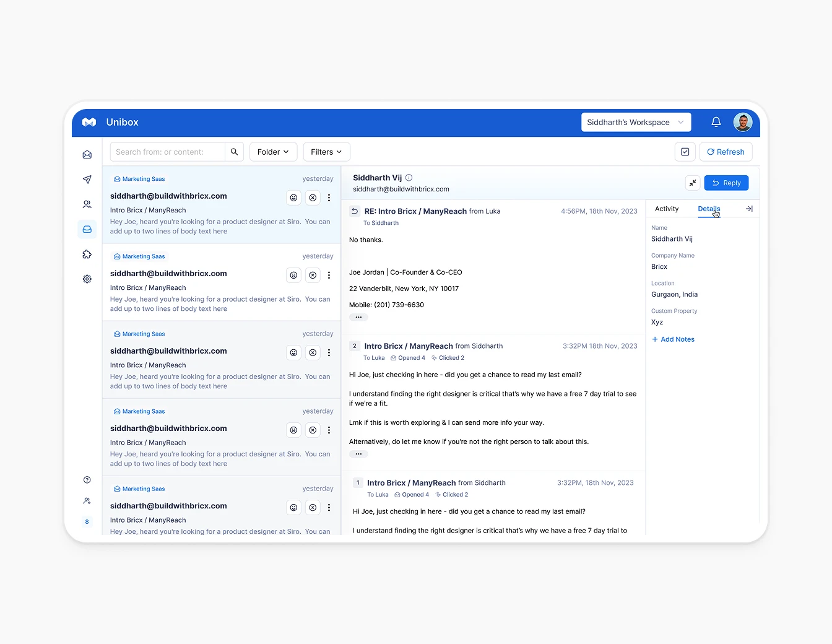Click the notification bell
Screen dimensions: 832x644
(x=716, y=122)
